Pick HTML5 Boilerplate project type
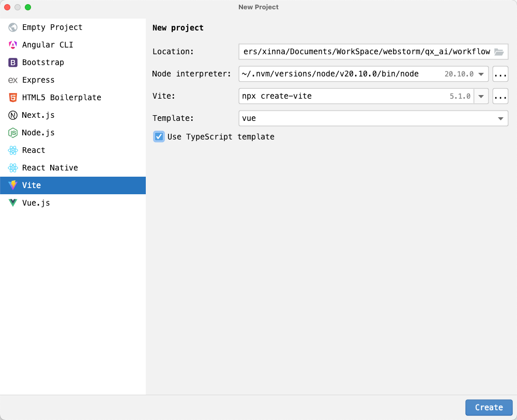Image resolution: width=517 pixels, height=420 pixels. coord(73,98)
